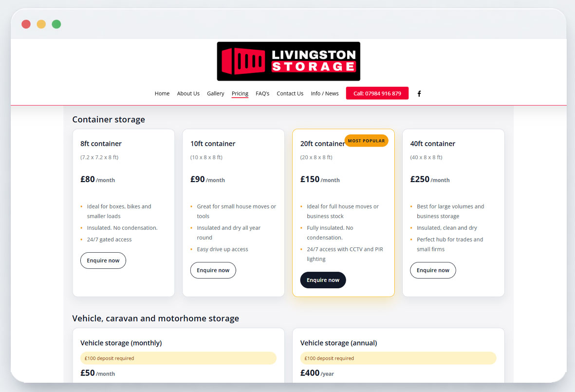Viewport: 575px width, 392px height.
Task: Open the Home menu item
Action: tap(162, 93)
